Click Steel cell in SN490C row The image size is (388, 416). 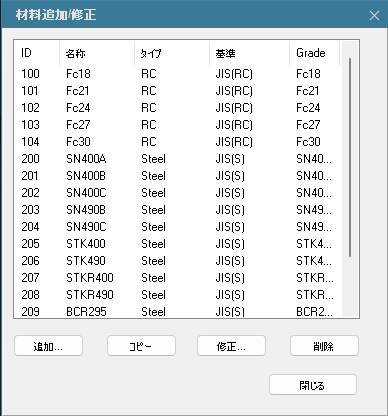(153, 227)
